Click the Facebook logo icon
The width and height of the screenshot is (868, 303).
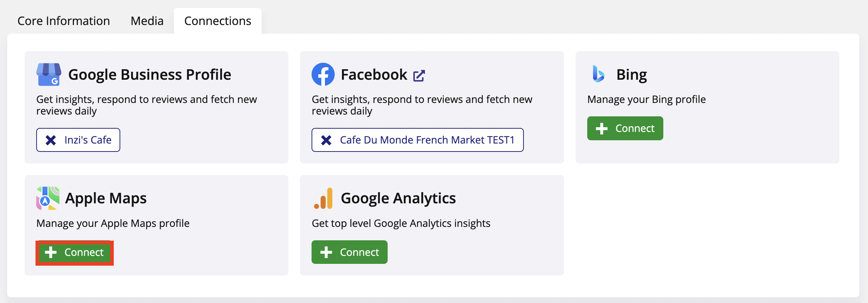click(x=323, y=74)
